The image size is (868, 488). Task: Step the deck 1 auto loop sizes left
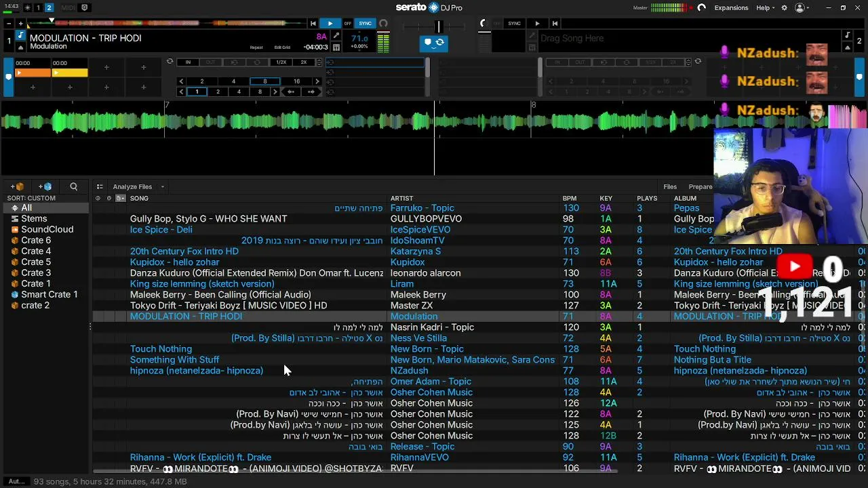pos(180,81)
